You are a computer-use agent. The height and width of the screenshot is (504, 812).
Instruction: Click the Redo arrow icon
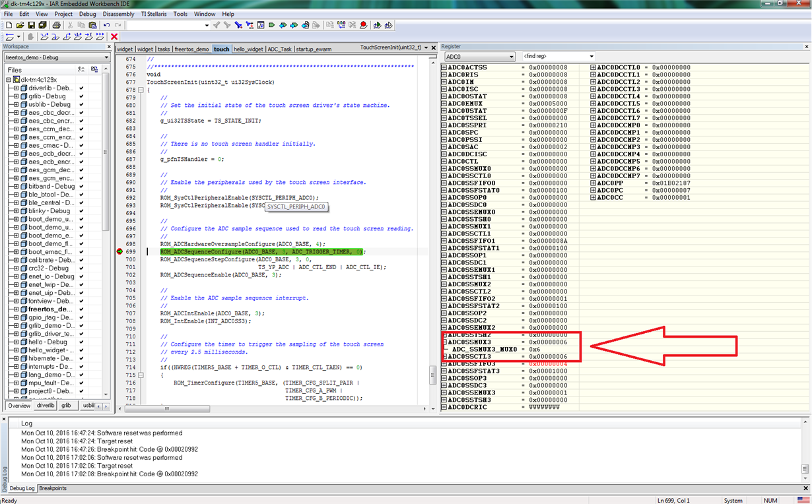click(x=118, y=25)
